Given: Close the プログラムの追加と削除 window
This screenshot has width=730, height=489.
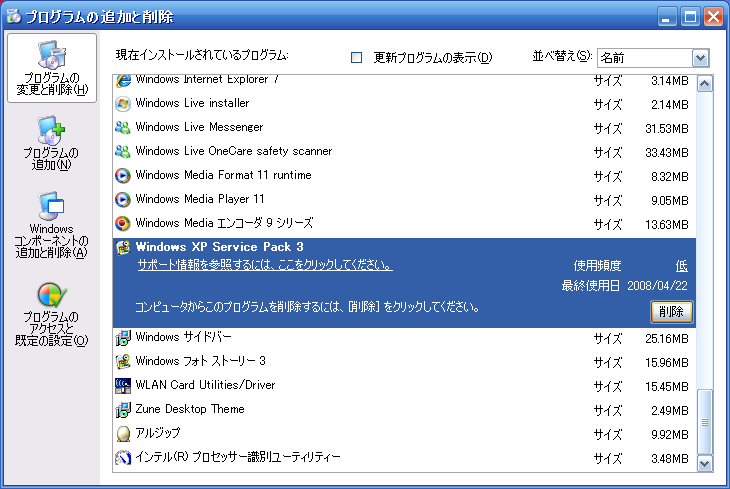Looking at the screenshot, I should pos(713,17).
